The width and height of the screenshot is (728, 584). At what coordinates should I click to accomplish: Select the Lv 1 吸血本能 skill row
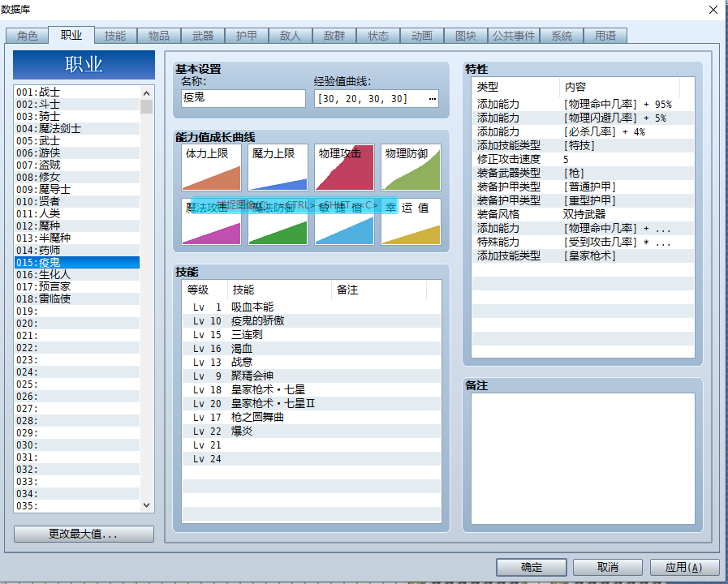312,307
